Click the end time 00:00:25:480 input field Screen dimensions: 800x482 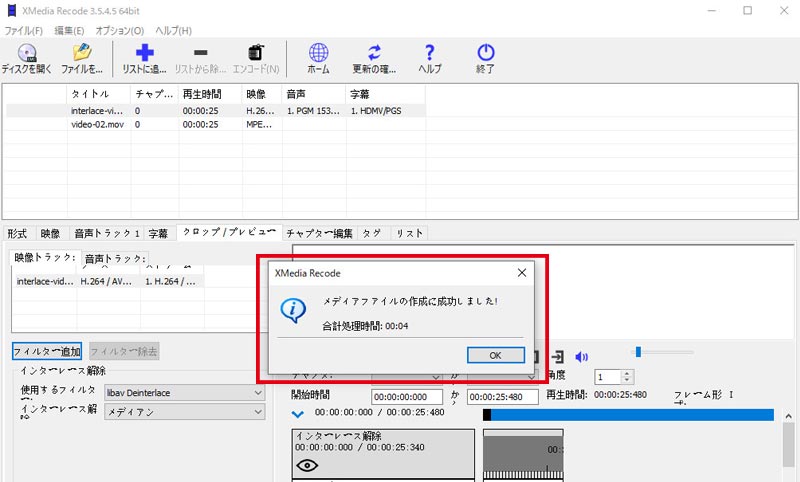[503, 397]
